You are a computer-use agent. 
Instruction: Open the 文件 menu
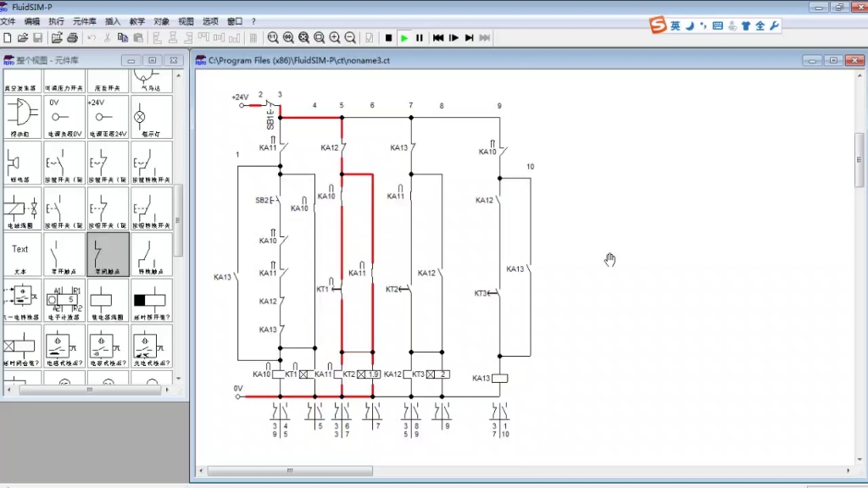tap(8, 21)
